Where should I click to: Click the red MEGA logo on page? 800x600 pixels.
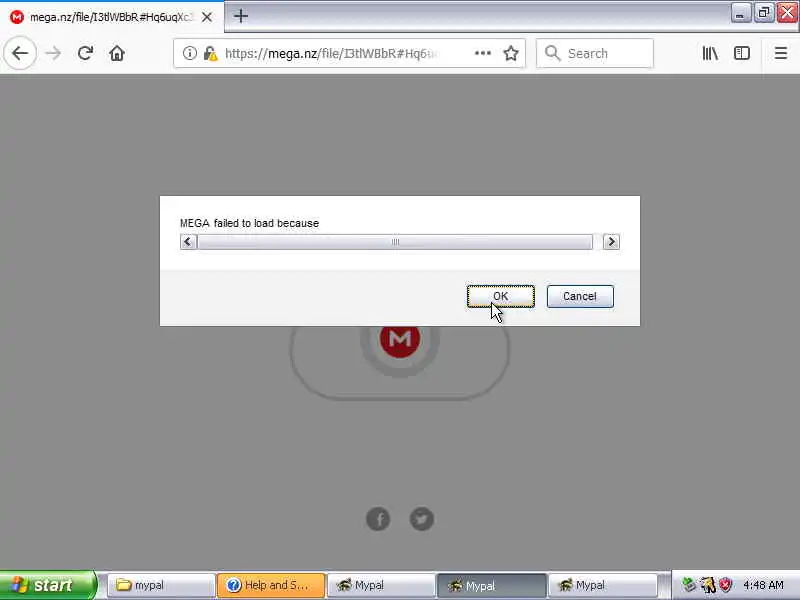400,338
